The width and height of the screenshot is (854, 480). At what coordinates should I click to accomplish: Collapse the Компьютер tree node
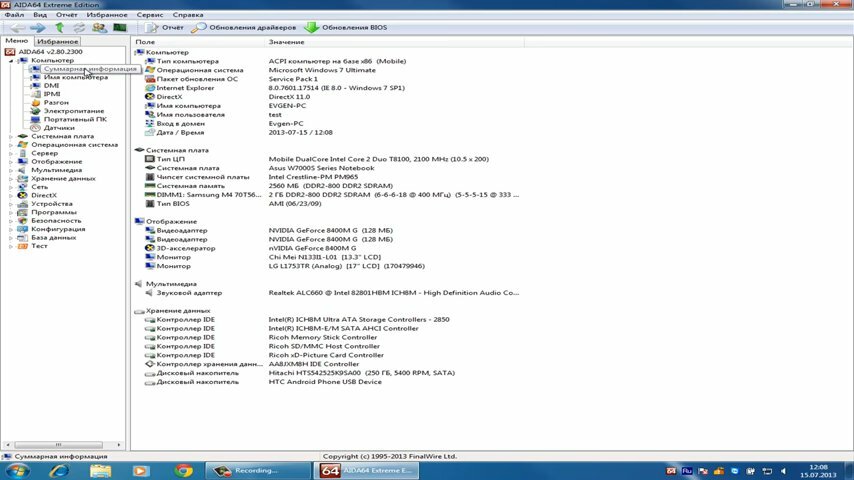point(11,60)
